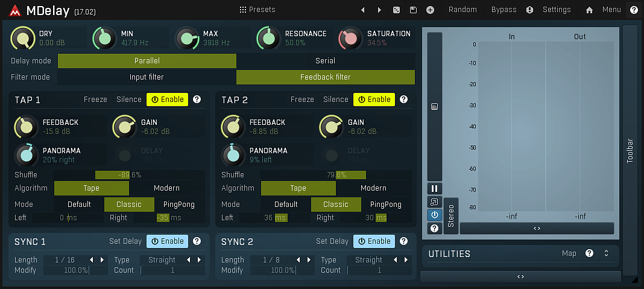Toggle Tap 2 Silence
Screen dimensions: 644x289
[x=335, y=99]
